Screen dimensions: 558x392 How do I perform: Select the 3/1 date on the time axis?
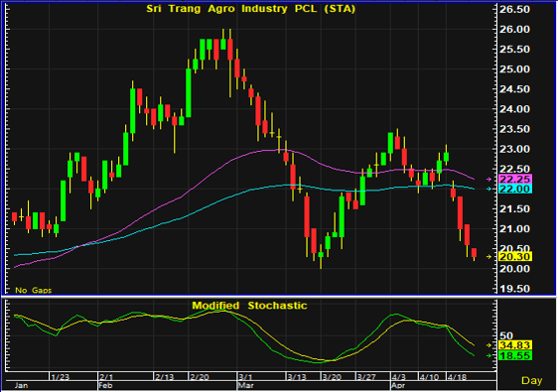pyautogui.click(x=245, y=377)
